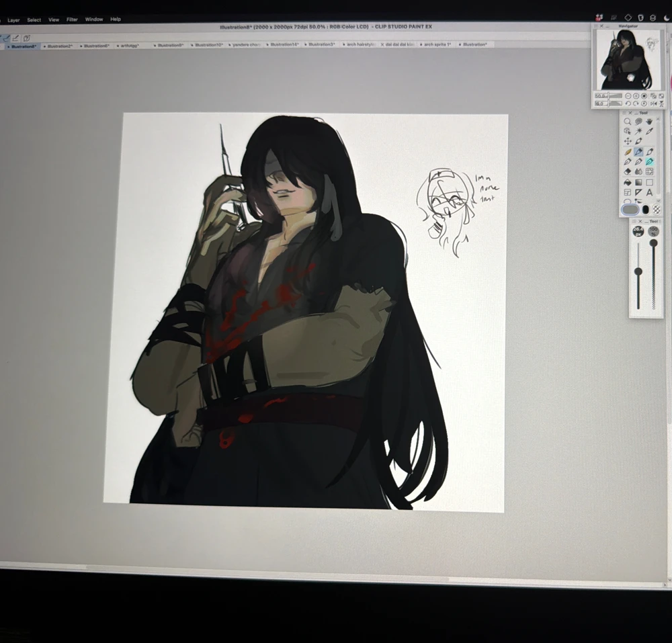Viewport: 672px width, 643px height.
Task: Click the brush size slider handle
Action: click(x=638, y=271)
